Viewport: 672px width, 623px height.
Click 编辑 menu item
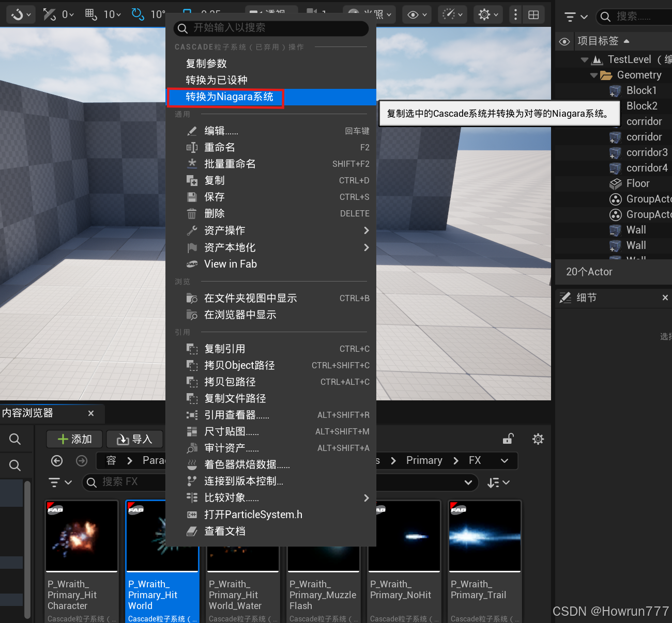221,131
